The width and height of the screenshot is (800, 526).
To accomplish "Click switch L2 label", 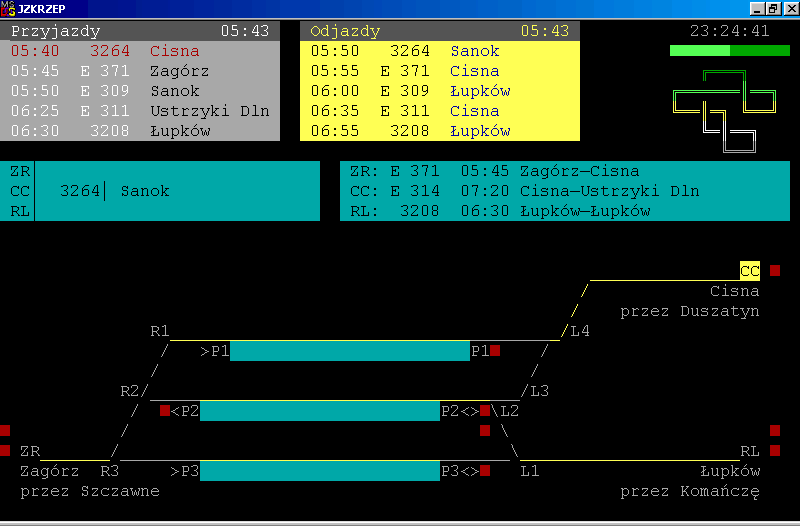I will point(510,411).
